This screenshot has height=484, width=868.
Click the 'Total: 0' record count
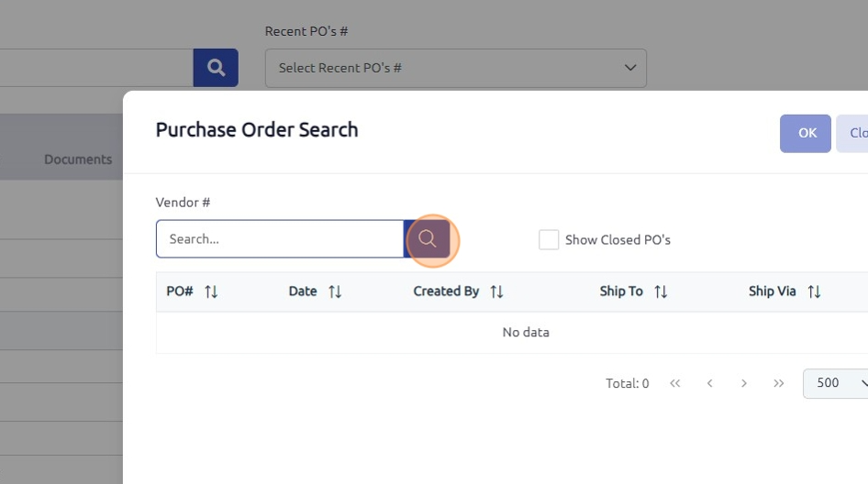point(628,383)
